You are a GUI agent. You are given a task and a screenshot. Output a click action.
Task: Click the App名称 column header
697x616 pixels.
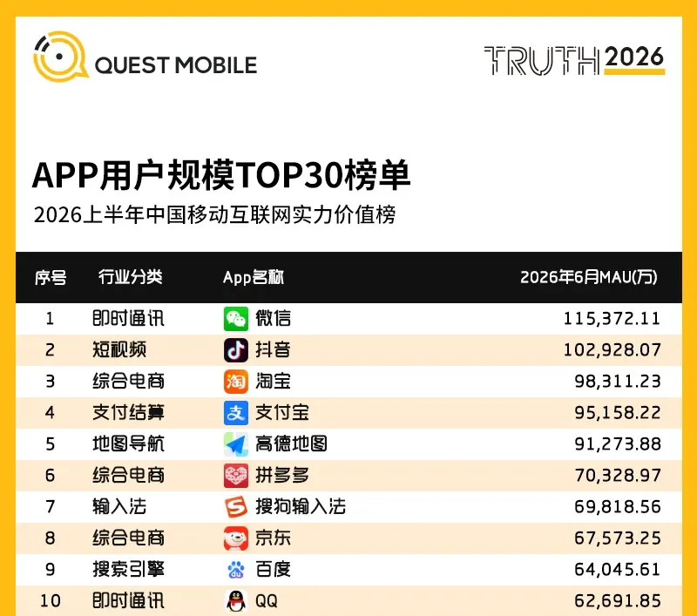pyautogui.click(x=254, y=277)
